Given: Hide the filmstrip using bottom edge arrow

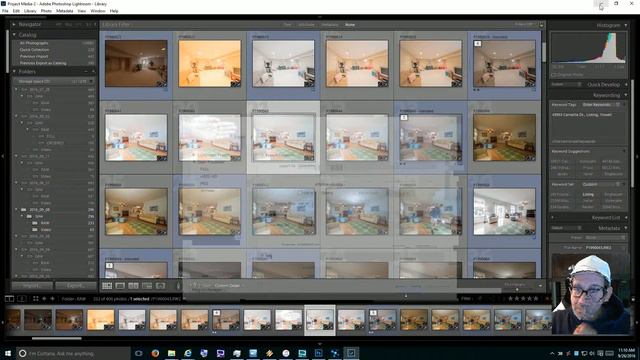Looking at the screenshot, I should 320,344.
